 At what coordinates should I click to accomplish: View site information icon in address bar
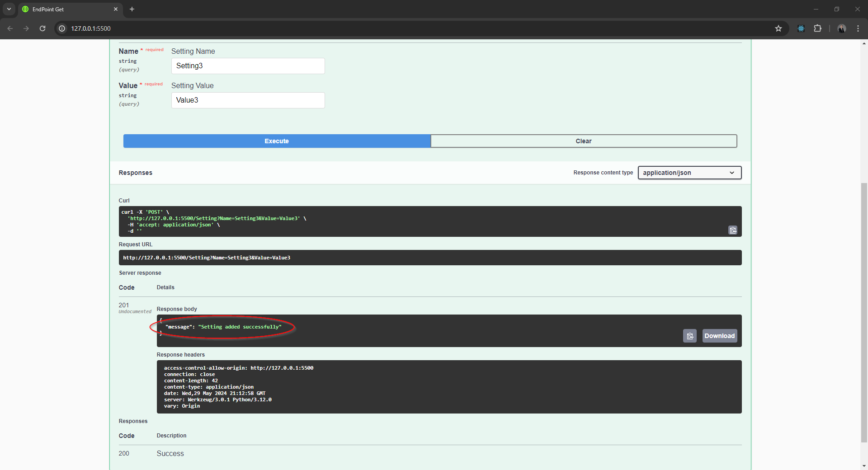coord(62,28)
